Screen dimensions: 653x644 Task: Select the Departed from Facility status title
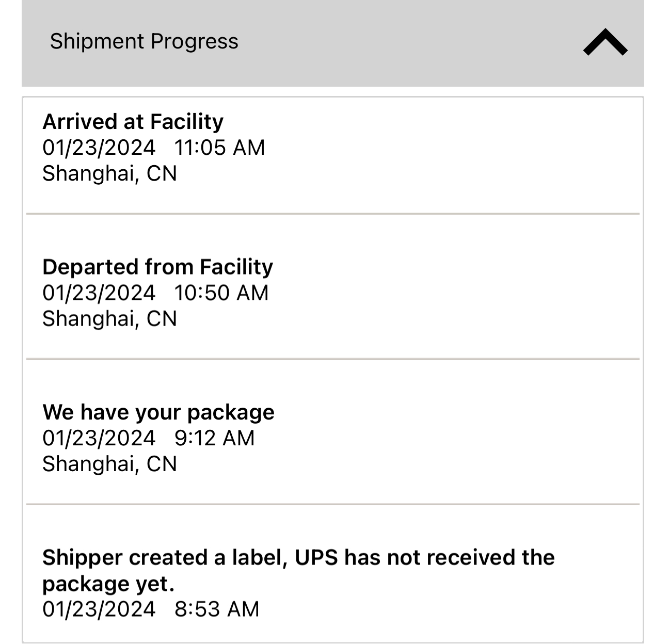click(x=157, y=267)
